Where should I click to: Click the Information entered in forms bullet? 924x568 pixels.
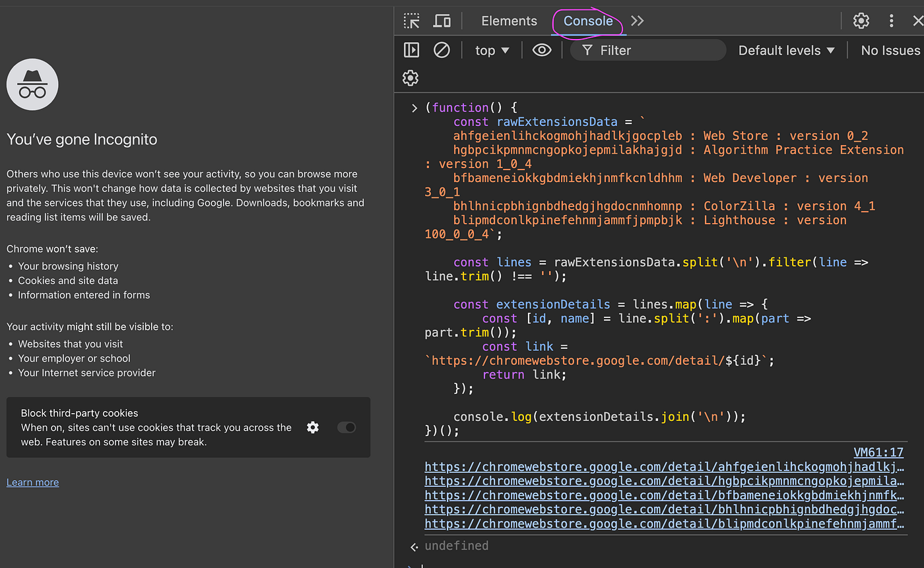coord(84,295)
